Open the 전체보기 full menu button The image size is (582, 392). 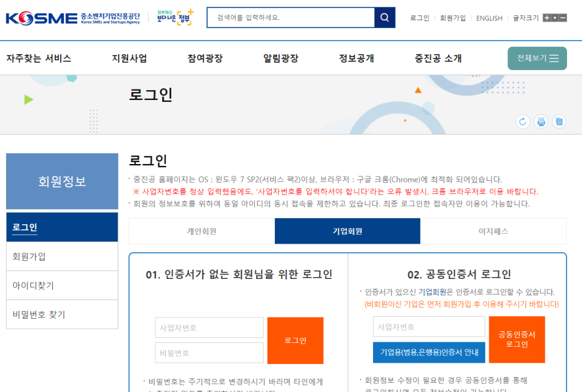pos(537,58)
